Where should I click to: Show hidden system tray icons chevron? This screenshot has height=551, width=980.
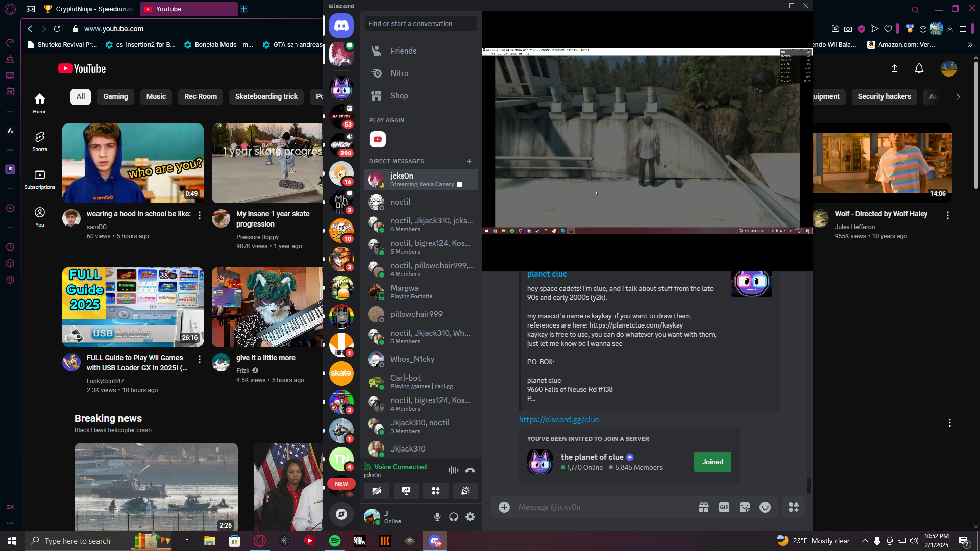pyautogui.click(x=865, y=541)
